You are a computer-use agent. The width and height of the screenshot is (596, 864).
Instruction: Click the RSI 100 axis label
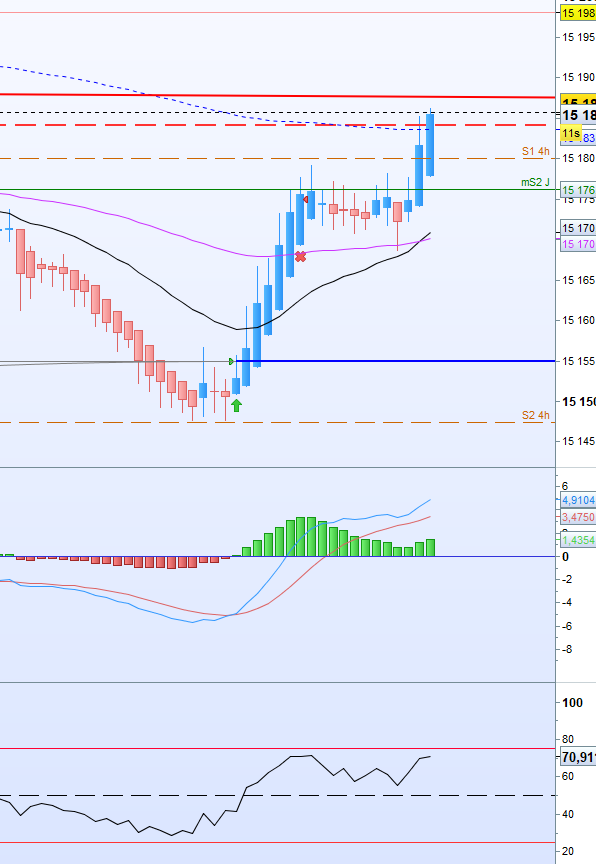coord(572,703)
